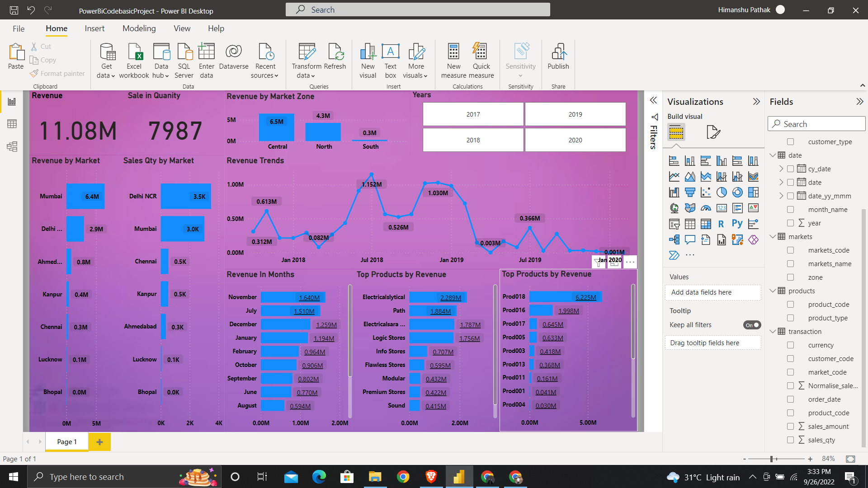Collapse the markets table in Fields

pos(773,237)
